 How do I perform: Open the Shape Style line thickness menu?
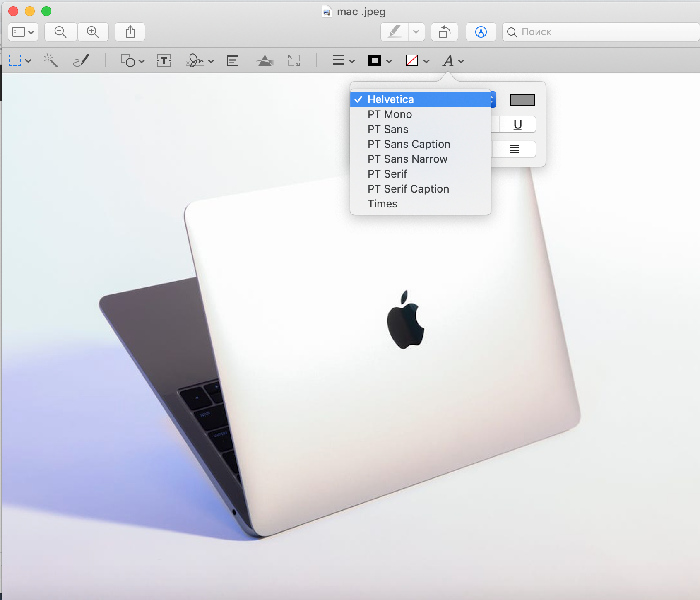344,61
